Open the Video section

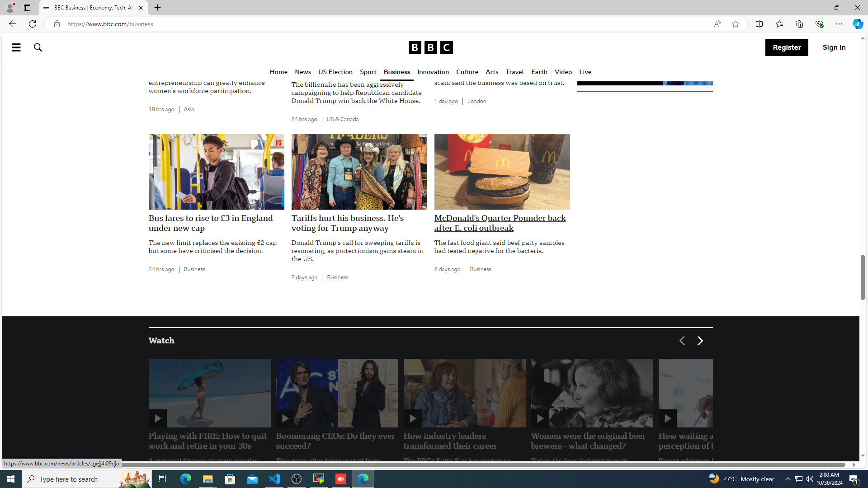click(x=563, y=72)
